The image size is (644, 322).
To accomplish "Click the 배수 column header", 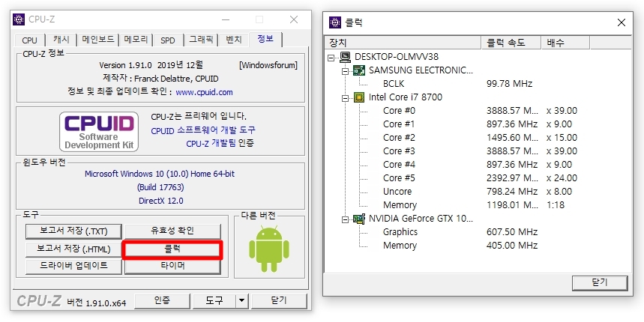I will [x=565, y=43].
